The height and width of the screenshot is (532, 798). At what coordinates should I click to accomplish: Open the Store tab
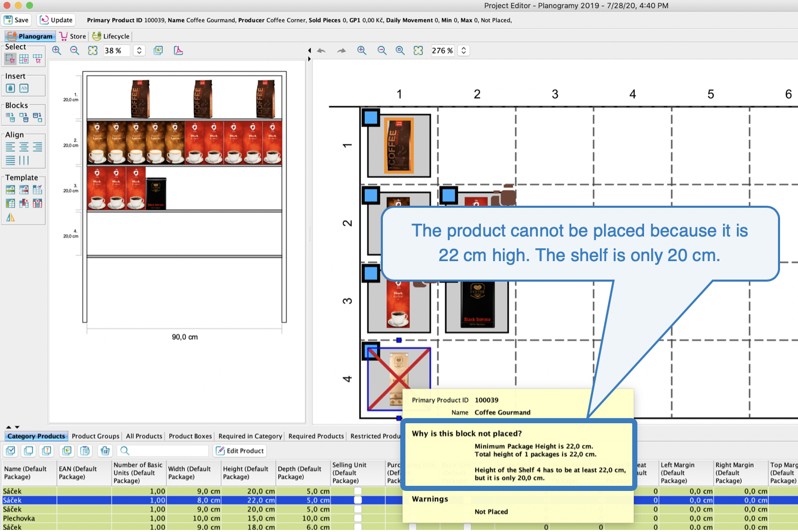(x=72, y=36)
